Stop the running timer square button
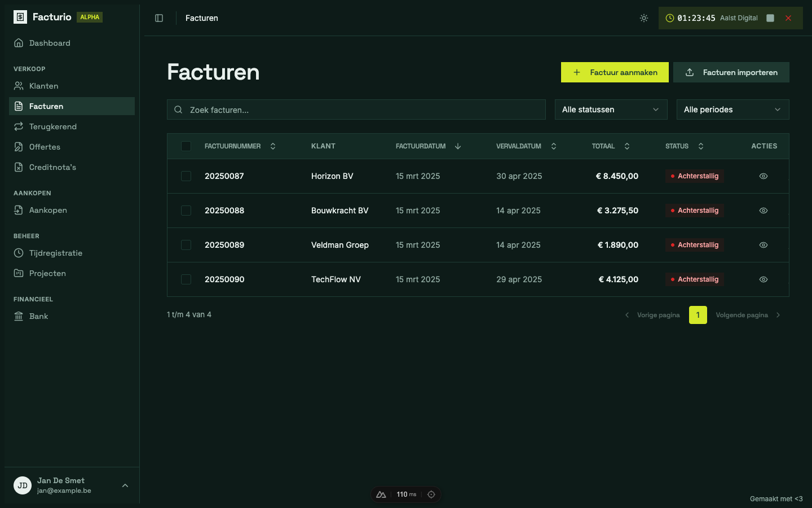 tap(770, 18)
